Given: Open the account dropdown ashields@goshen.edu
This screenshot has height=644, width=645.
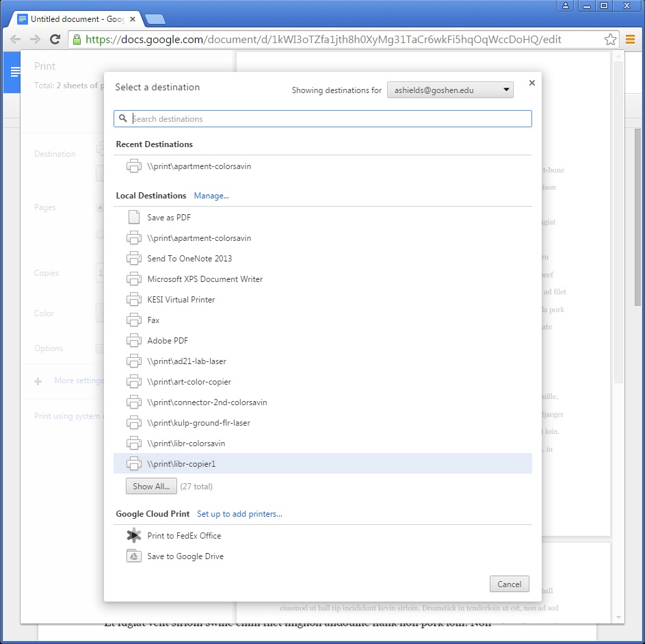Looking at the screenshot, I should [x=450, y=90].
